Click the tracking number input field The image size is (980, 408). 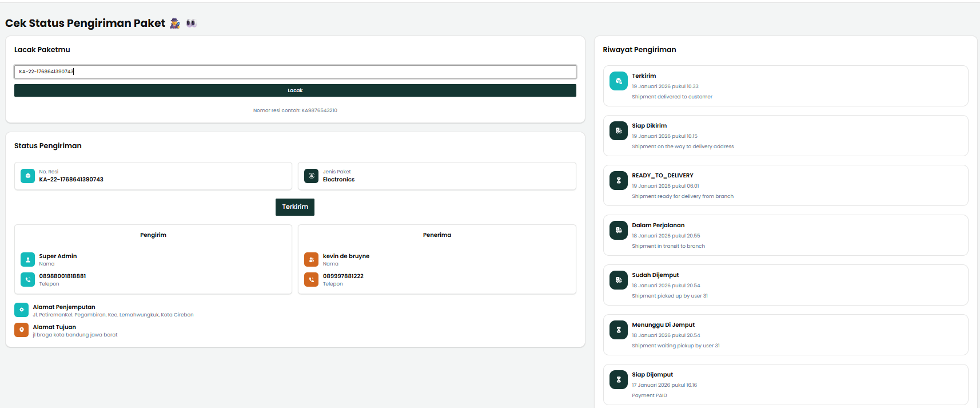point(295,72)
